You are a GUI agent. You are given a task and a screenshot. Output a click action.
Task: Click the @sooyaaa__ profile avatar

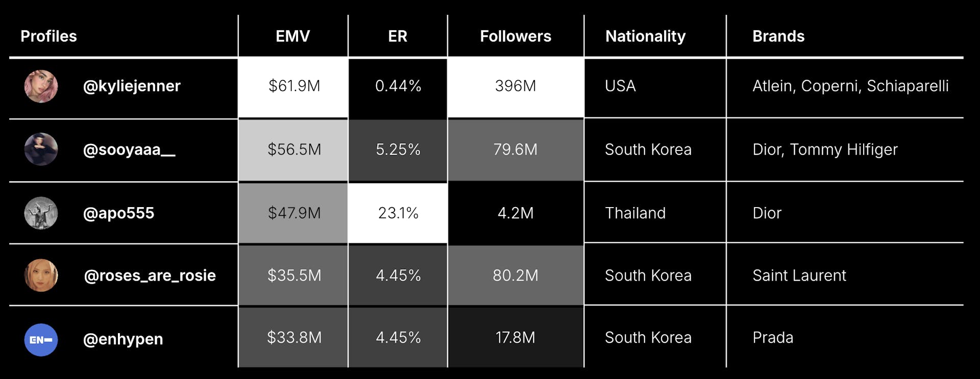pyautogui.click(x=41, y=149)
